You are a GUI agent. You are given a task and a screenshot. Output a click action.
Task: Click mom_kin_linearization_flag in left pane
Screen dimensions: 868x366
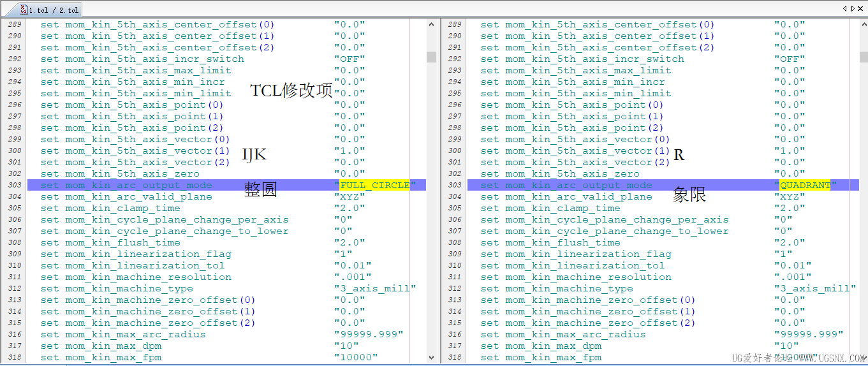148,254
